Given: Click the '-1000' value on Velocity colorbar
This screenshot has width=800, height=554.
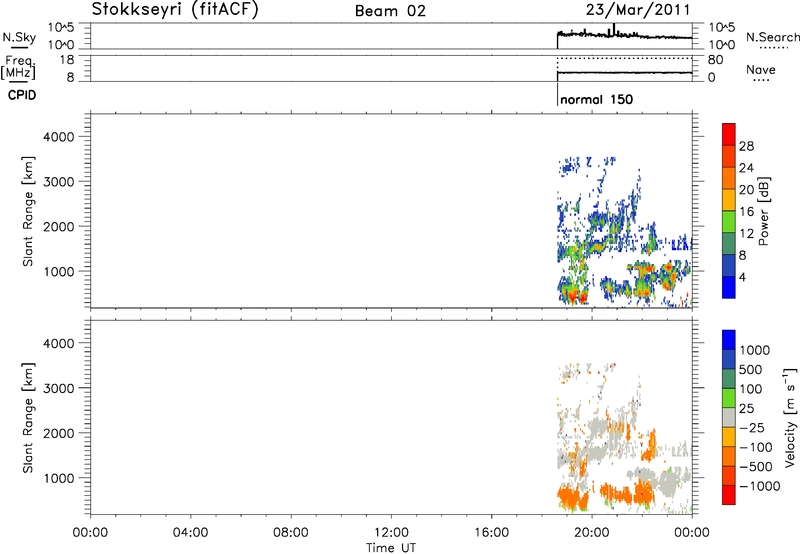Looking at the screenshot, I should 759,486.
